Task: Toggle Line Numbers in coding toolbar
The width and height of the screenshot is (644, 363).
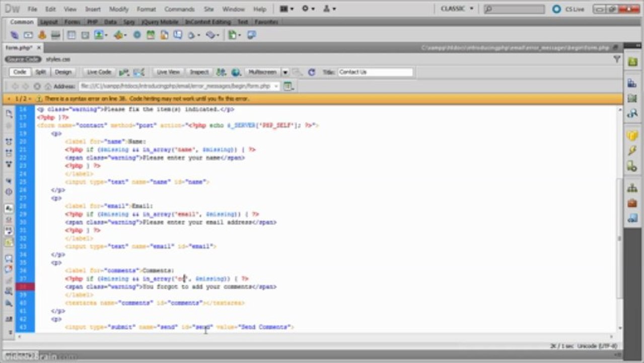Action: 9,208
